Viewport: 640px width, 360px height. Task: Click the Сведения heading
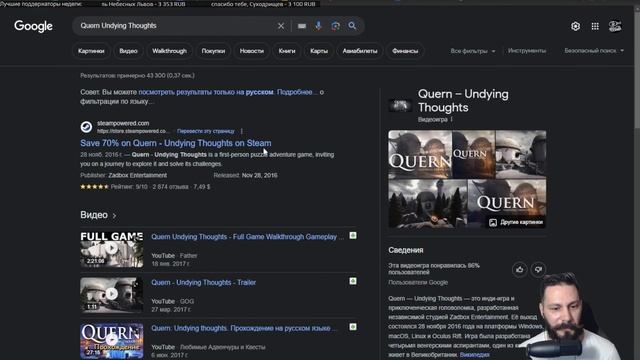(406, 250)
